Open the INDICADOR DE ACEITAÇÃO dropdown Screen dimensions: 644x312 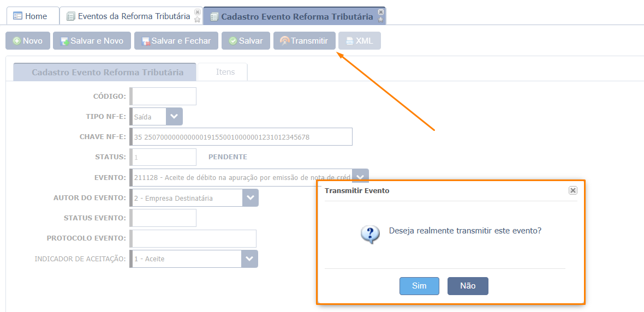pyautogui.click(x=250, y=259)
